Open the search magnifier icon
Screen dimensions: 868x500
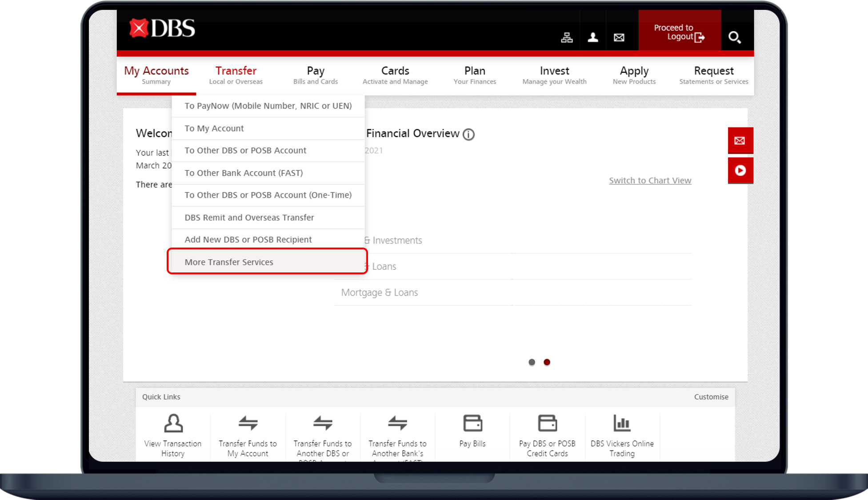[x=735, y=37]
